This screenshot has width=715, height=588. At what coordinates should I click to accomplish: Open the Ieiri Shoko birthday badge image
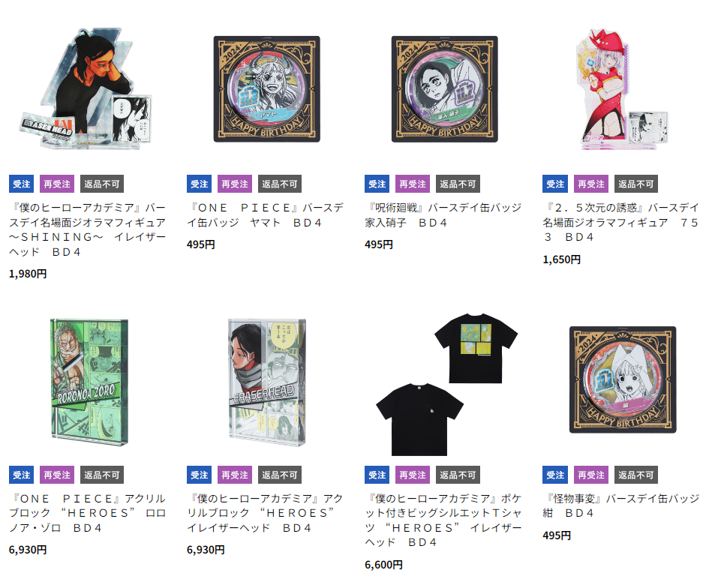tap(445, 89)
